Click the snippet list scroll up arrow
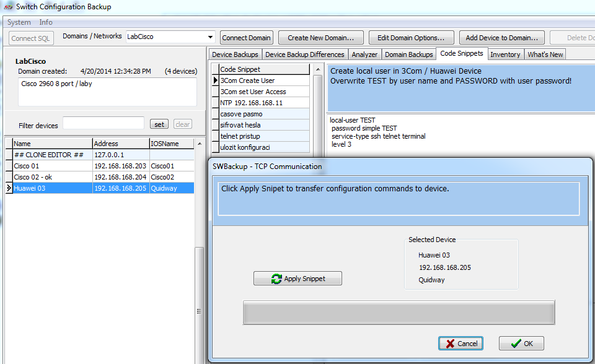The height and width of the screenshot is (364, 595). 318,69
